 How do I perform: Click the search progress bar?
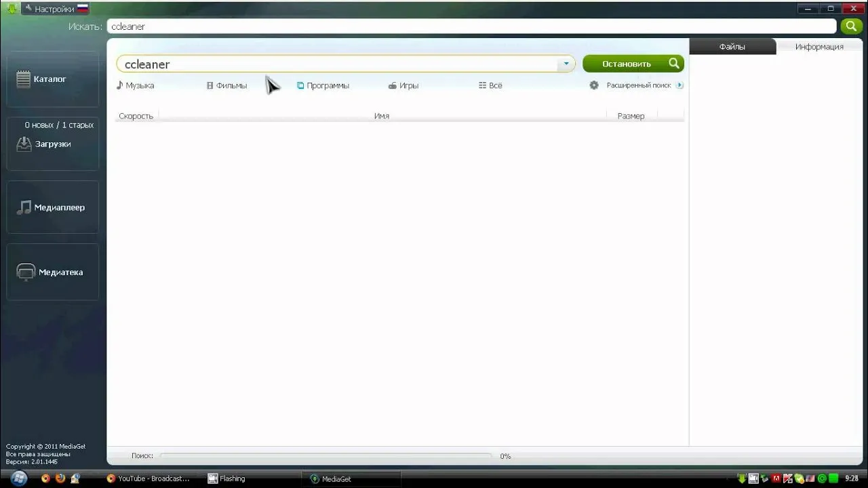click(x=325, y=456)
